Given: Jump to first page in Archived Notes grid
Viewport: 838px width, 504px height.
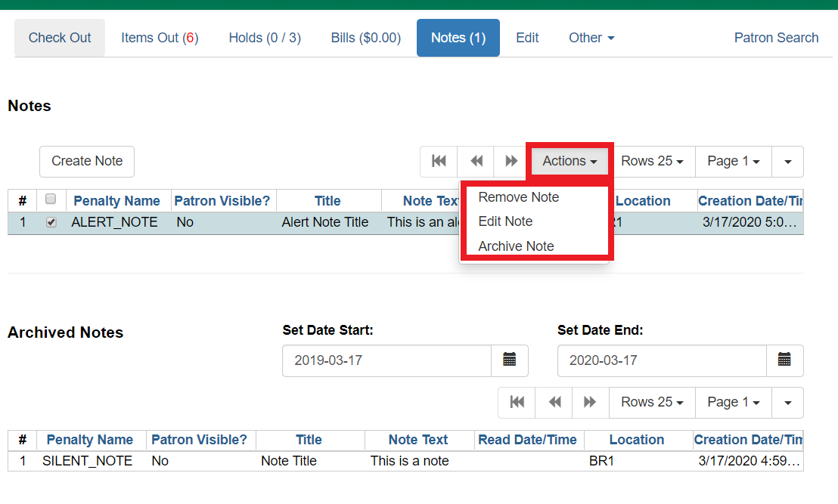Looking at the screenshot, I should pyautogui.click(x=517, y=402).
